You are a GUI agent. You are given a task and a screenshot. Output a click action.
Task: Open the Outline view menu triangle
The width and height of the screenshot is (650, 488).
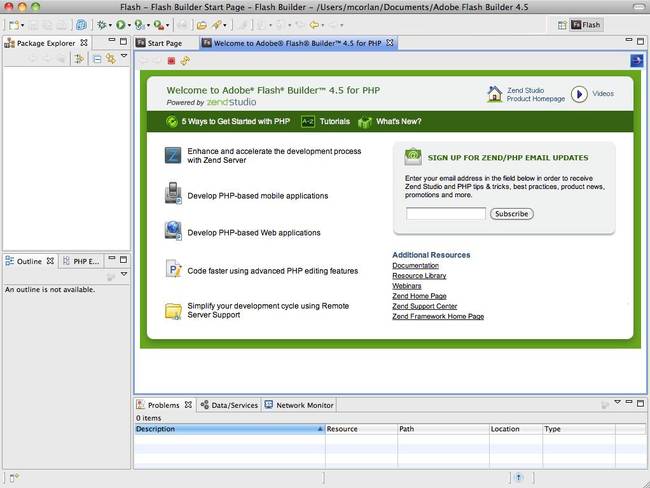click(124, 274)
